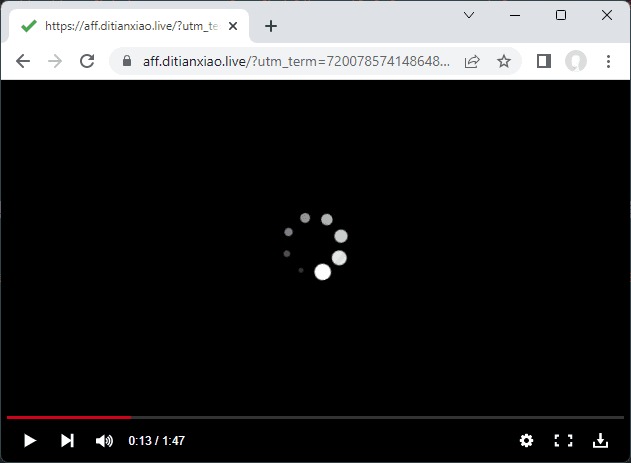The image size is (631, 463).
Task: Share this page
Action: point(472,61)
